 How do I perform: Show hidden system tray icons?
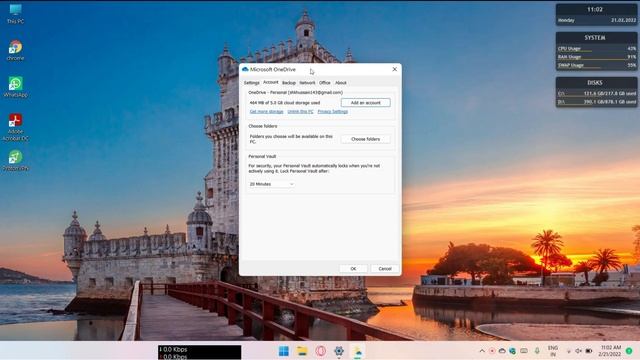pos(482,351)
